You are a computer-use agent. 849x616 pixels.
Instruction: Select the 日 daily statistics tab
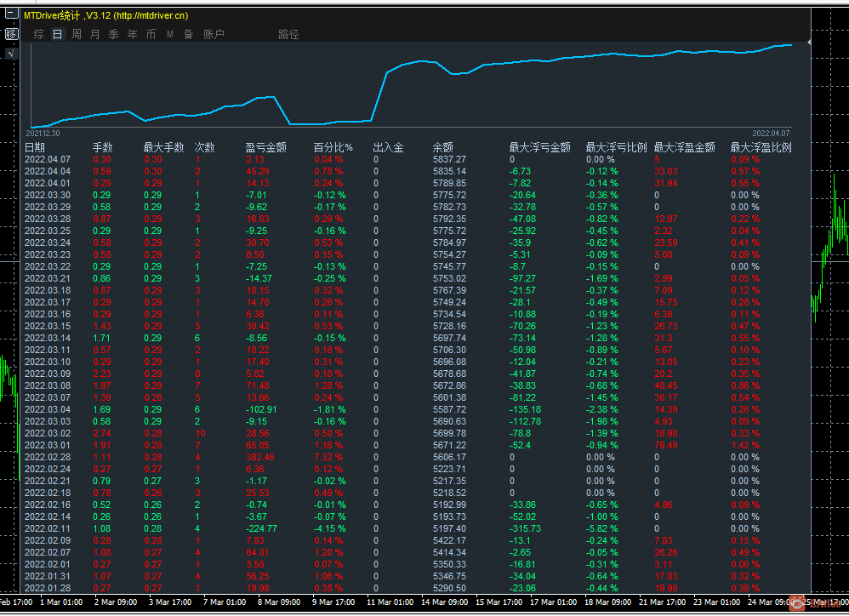click(x=57, y=34)
